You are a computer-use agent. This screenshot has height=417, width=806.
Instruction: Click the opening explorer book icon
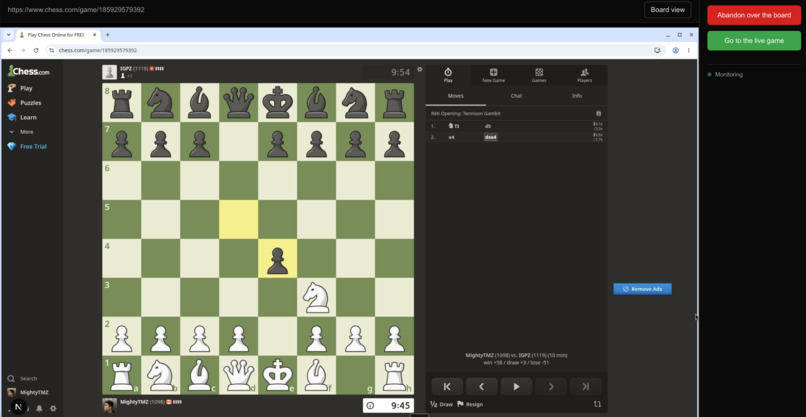click(598, 114)
